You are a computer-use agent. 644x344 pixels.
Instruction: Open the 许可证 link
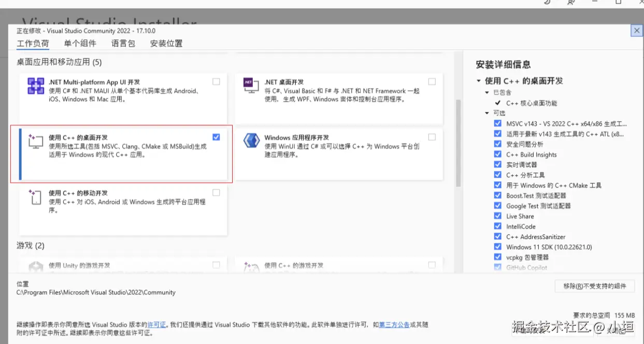point(157,325)
